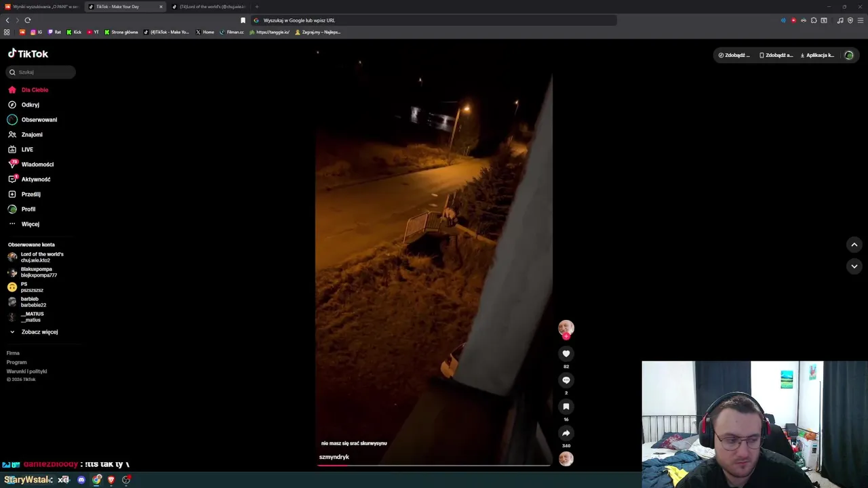Open followed account PS pszszszsz

pyautogui.click(x=26, y=287)
